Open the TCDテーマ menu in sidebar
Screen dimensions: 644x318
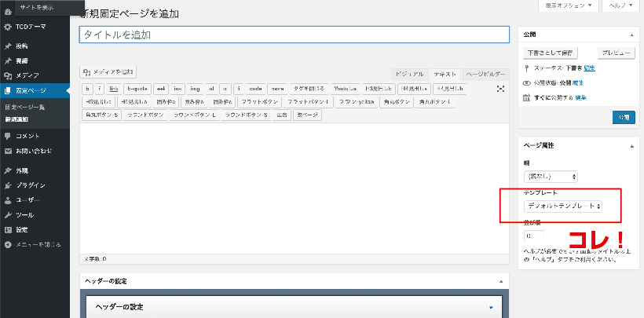pos(31,27)
